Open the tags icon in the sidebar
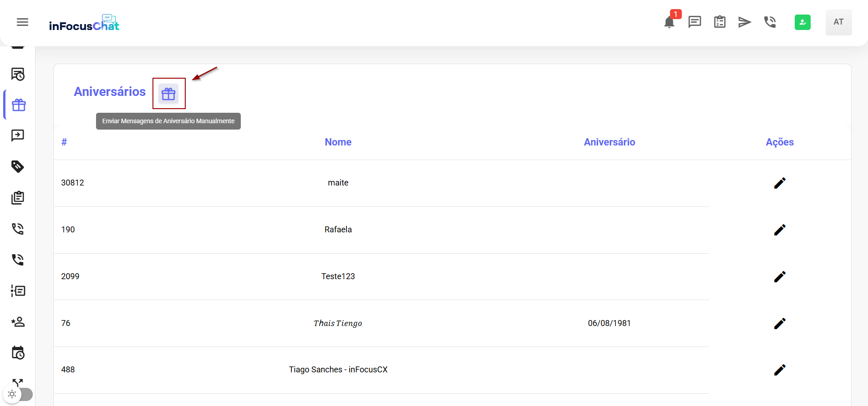Viewport: 868px width, 406px height. [18, 166]
